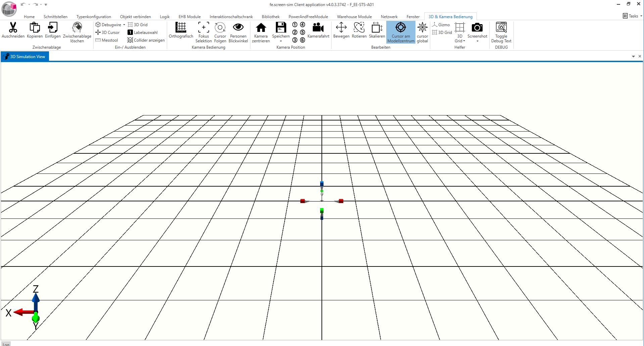644x346 pixels.
Task: Toggle Collider anzeigen
Action: pos(146,40)
